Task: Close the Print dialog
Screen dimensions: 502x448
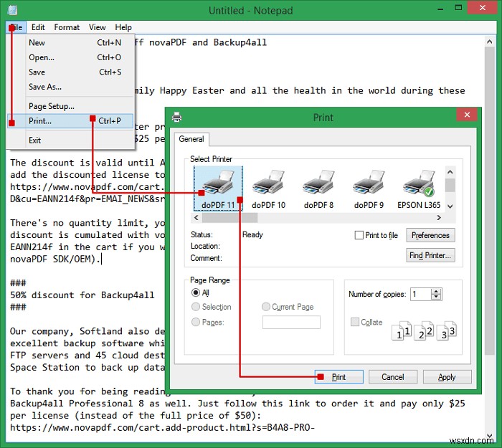Action: tap(467, 115)
